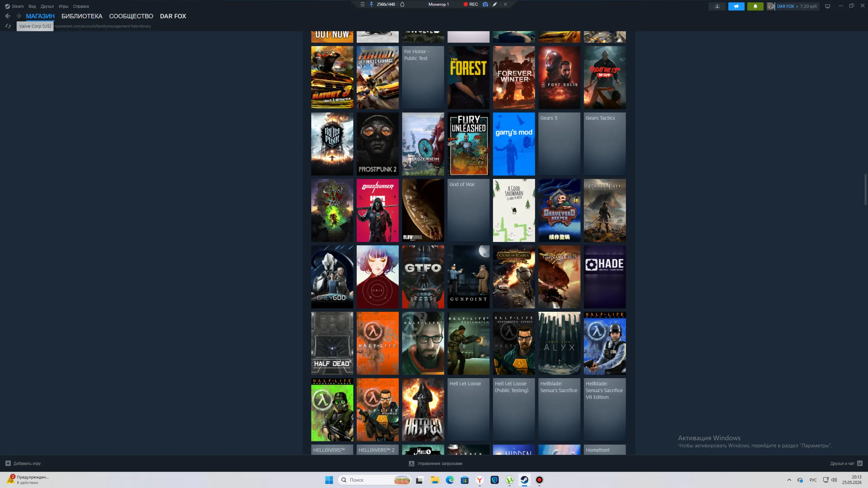Screen dimensions: 868x488
Task: Open the announcements megaphone button
Action: click(736, 6)
